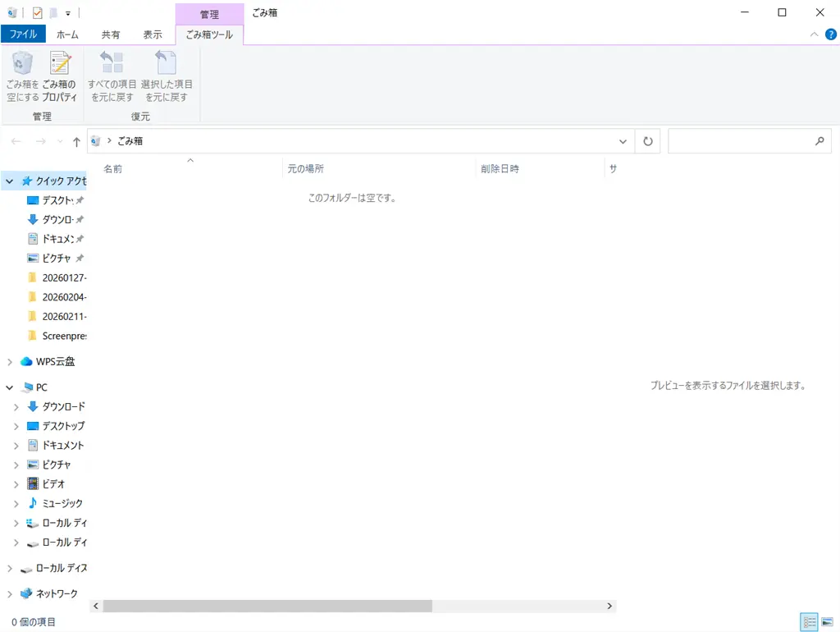840x632 pixels.
Task: Switch to the 表示 ribbon tab
Action: tap(153, 34)
